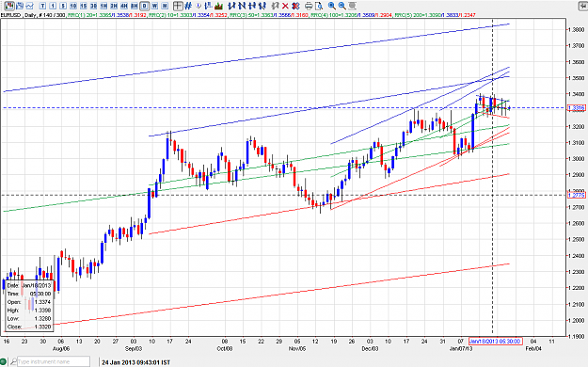588x367 pixels.
Task: Switch to bar chart type
Action: [x=20, y=6]
